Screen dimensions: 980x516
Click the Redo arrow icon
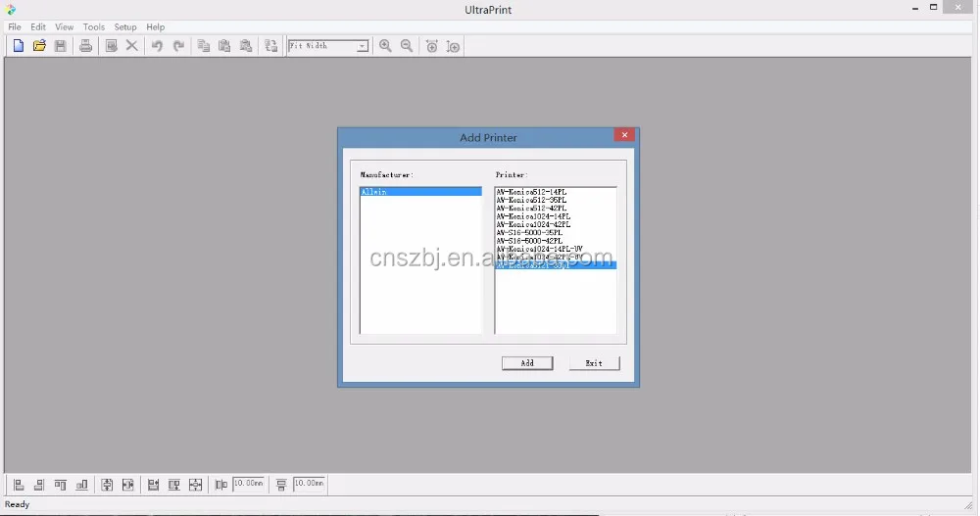coord(178,46)
